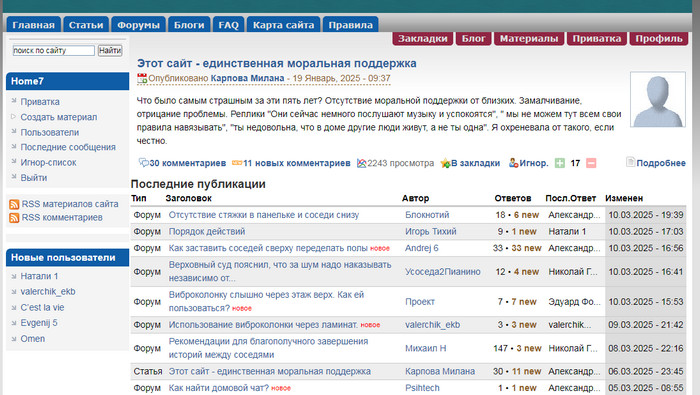Screen dimensions: 700x395
Task: Open Приватка in the Home7 sidebar menu
Action: point(40,102)
